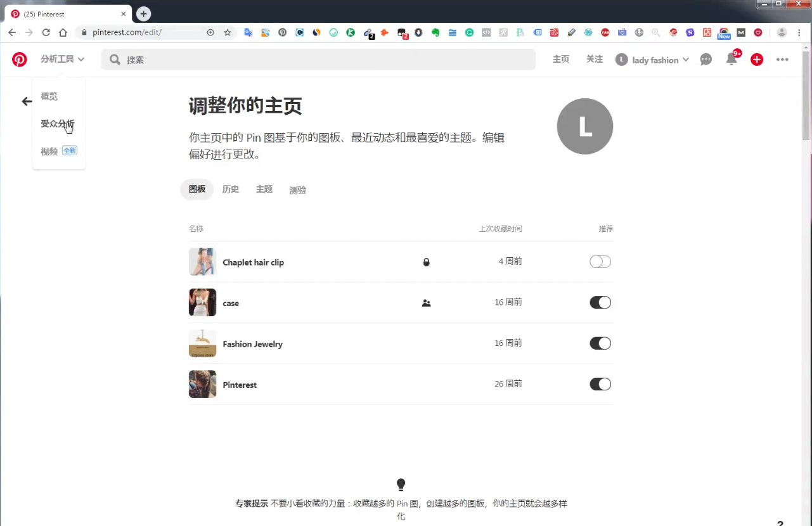Click the Pinterest logo icon

tap(20, 60)
